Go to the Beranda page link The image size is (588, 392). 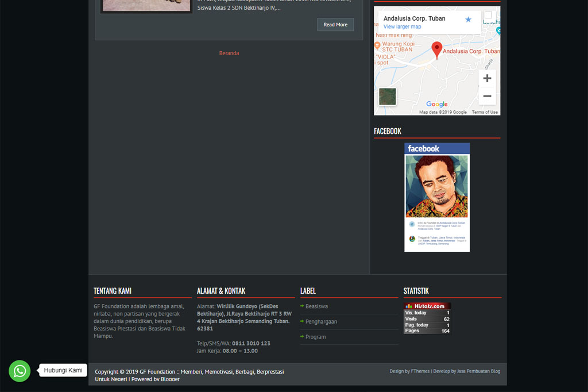point(229,53)
